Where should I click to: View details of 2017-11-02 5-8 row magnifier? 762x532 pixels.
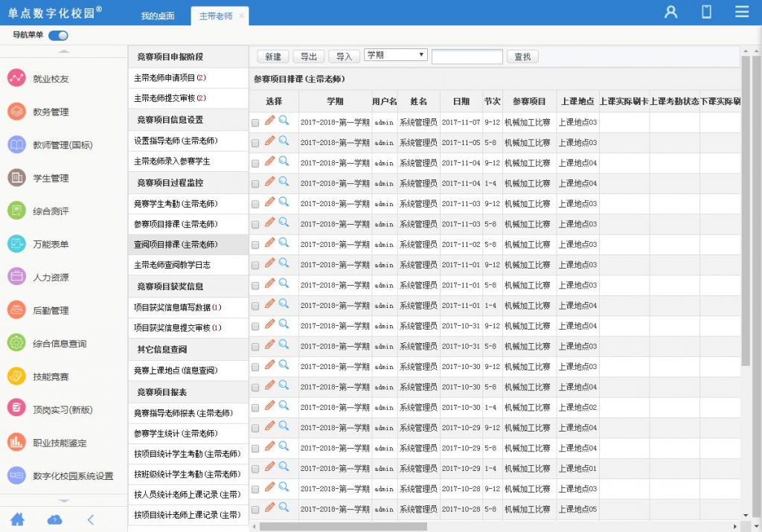[x=284, y=242]
